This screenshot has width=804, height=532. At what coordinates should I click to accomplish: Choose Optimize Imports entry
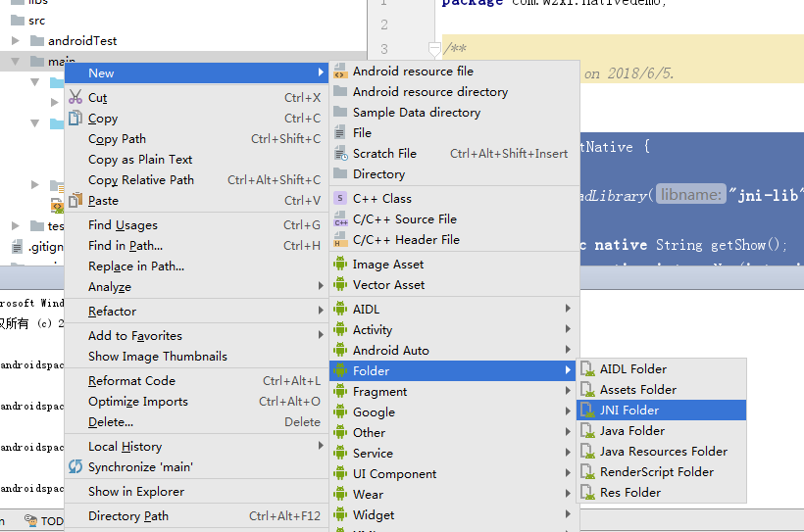pyautogui.click(x=196, y=402)
